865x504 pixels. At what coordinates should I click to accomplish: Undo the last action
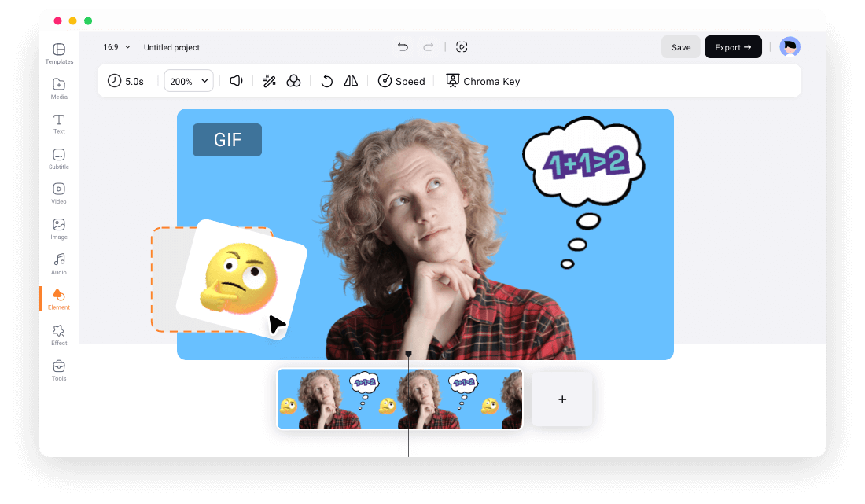tap(403, 47)
